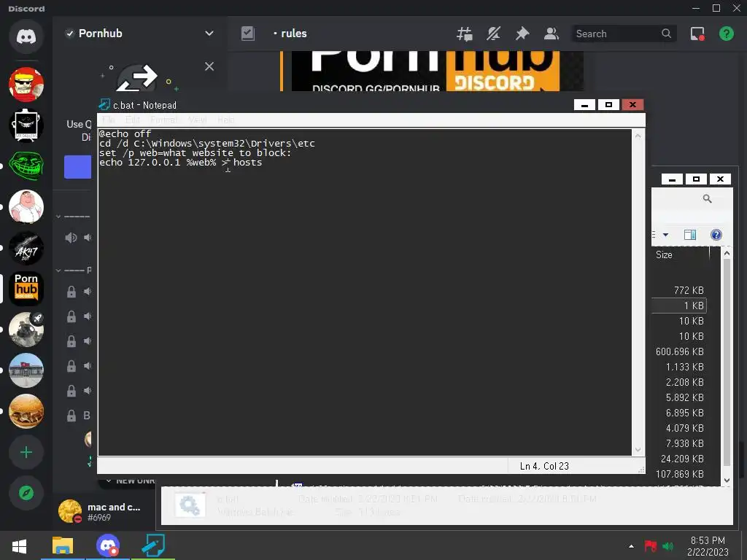747x560 pixels.
Task: Open the green troll face server
Action: (26, 166)
